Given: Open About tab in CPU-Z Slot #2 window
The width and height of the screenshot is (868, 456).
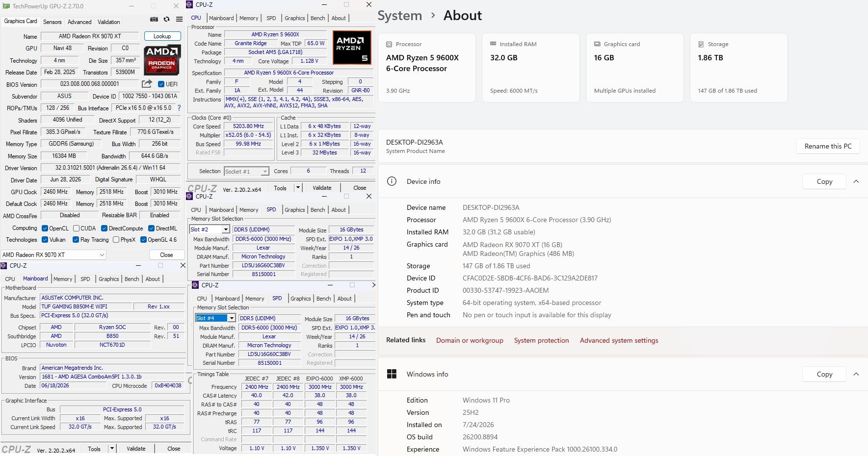Looking at the screenshot, I should point(339,210).
